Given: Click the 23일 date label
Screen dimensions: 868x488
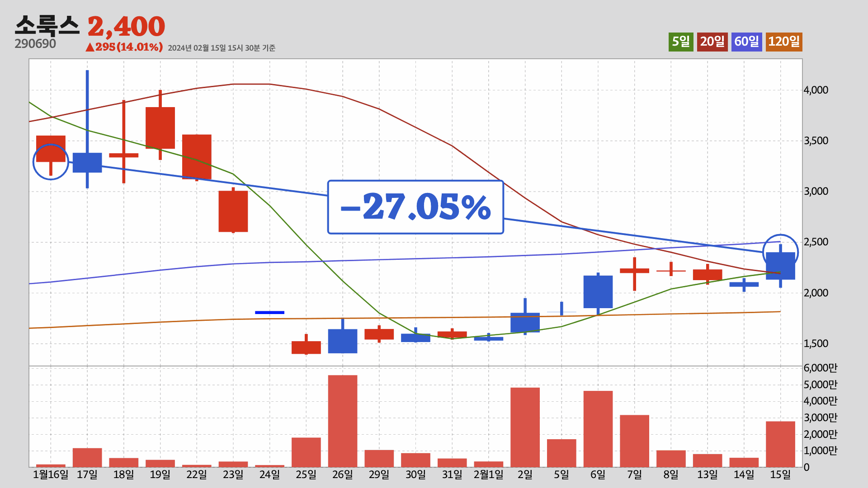Looking at the screenshot, I should click(233, 475).
